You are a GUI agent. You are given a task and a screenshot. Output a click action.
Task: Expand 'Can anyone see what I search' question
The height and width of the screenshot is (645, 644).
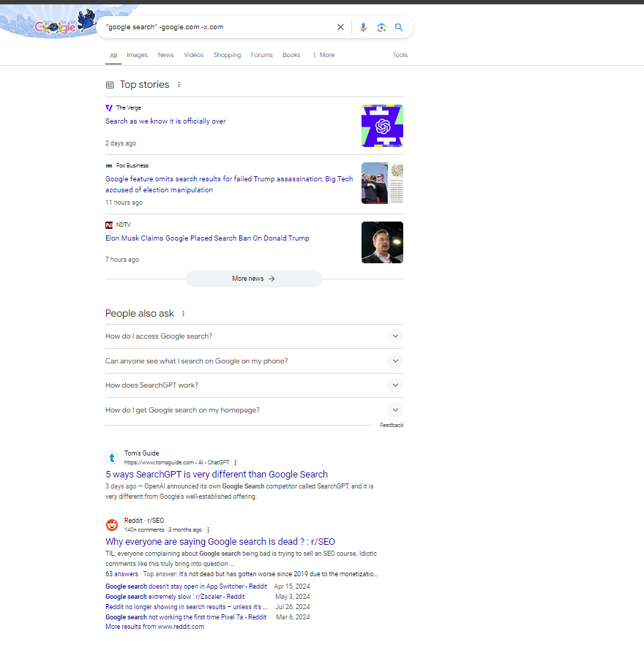[x=254, y=361]
